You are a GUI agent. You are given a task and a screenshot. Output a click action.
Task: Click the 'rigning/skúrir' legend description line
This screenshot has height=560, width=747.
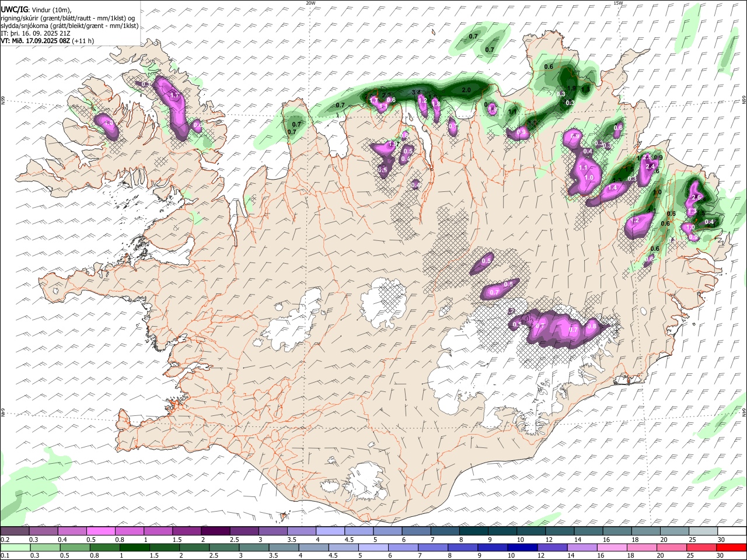point(68,18)
